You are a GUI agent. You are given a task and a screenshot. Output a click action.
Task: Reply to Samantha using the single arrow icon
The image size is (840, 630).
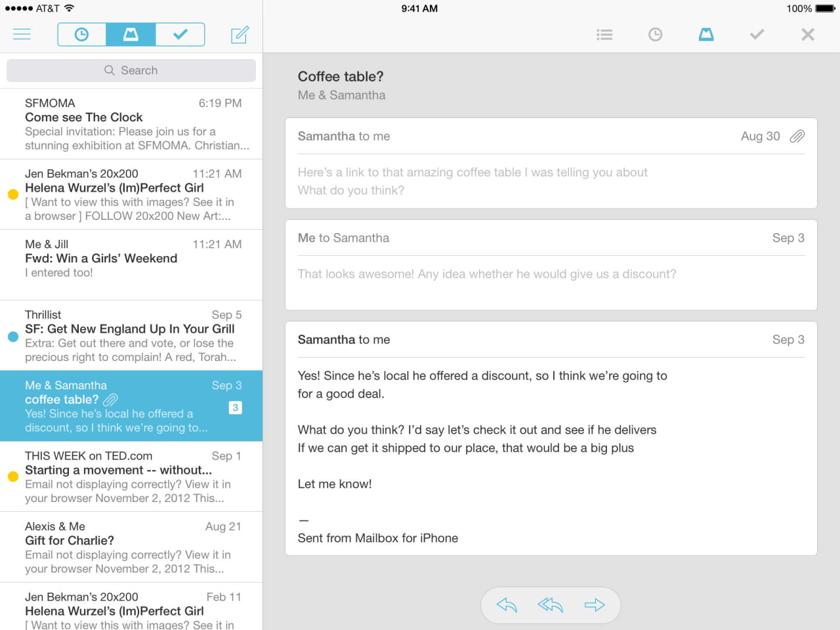click(505, 605)
